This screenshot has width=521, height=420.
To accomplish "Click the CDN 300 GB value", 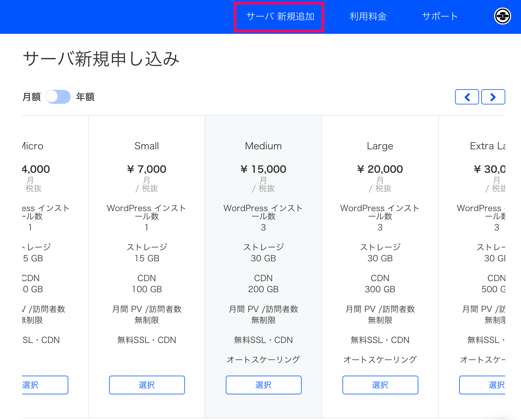I will pos(380,289).
